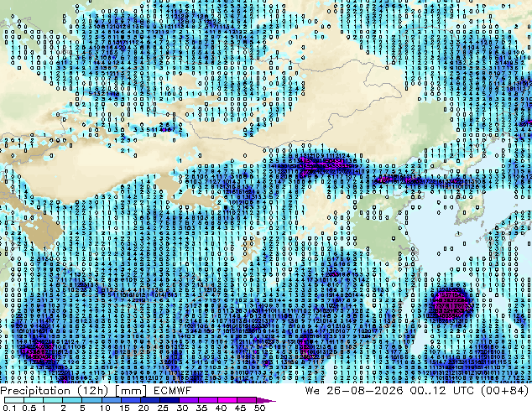
Task: Click the legend swatch between 0.5 and 1
Action: pyautogui.click(x=34, y=400)
